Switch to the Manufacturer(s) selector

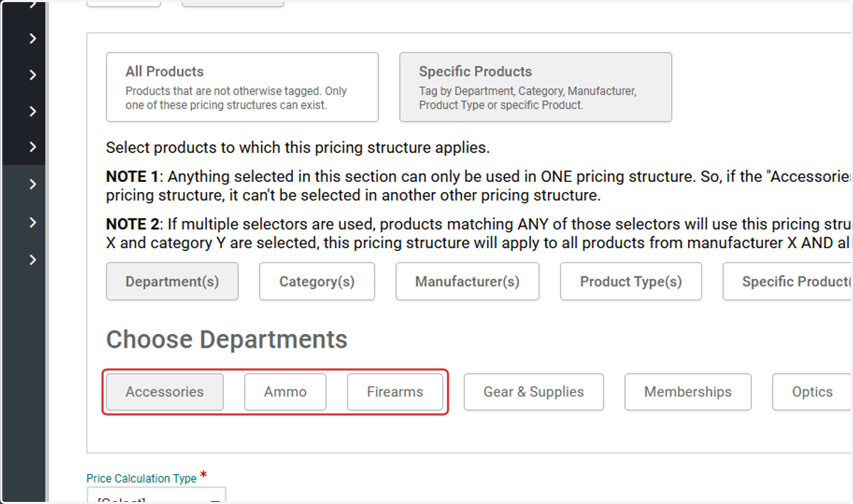point(467,282)
